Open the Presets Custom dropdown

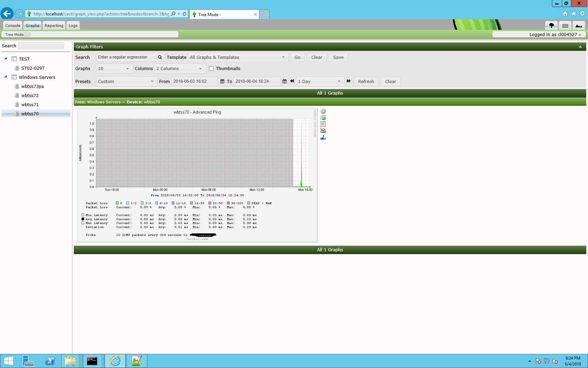tap(126, 81)
